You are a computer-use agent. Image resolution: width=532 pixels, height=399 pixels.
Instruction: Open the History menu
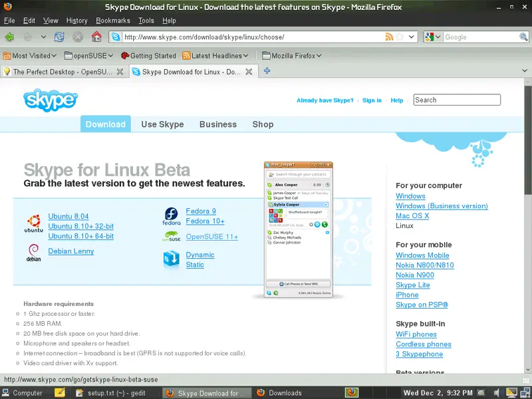coord(76,21)
